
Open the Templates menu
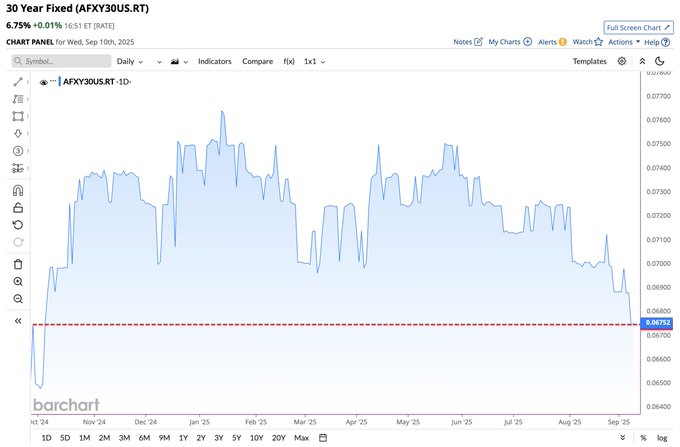pyautogui.click(x=589, y=61)
